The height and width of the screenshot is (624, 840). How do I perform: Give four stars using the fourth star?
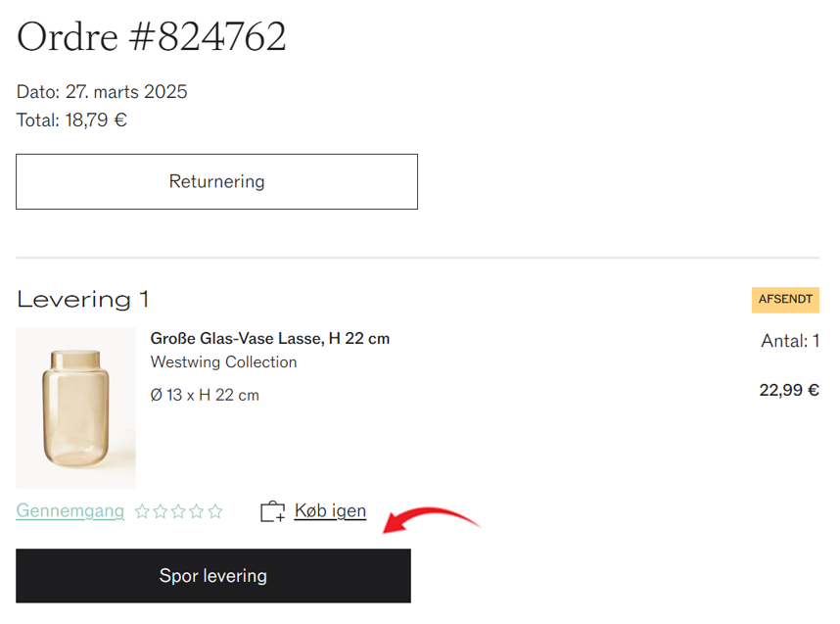[197, 511]
